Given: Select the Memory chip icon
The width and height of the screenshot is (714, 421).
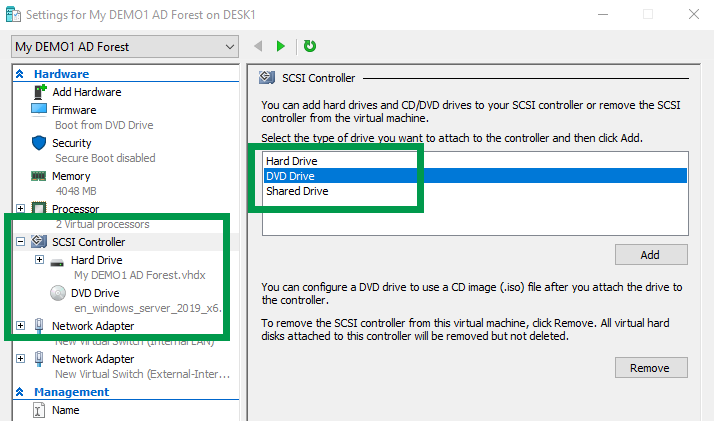Looking at the screenshot, I should [x=40, y=176].
